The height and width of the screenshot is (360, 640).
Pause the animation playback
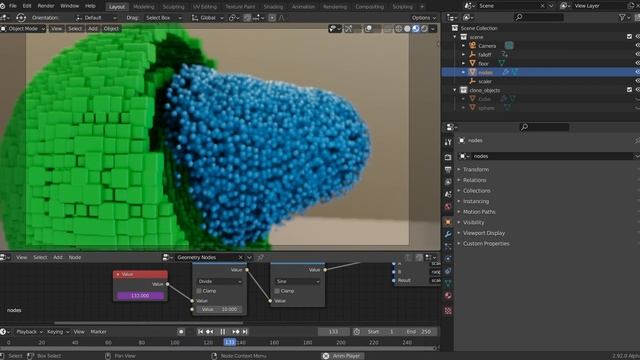(222, 332)
